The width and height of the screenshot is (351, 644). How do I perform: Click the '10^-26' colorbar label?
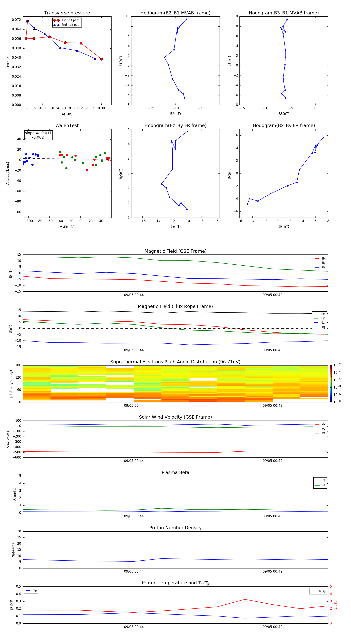[337, 365]
